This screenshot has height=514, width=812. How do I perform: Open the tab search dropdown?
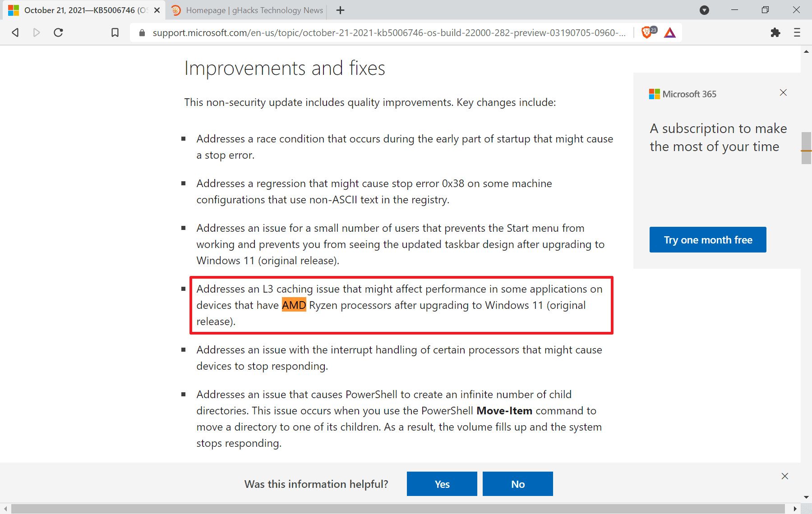704,10
